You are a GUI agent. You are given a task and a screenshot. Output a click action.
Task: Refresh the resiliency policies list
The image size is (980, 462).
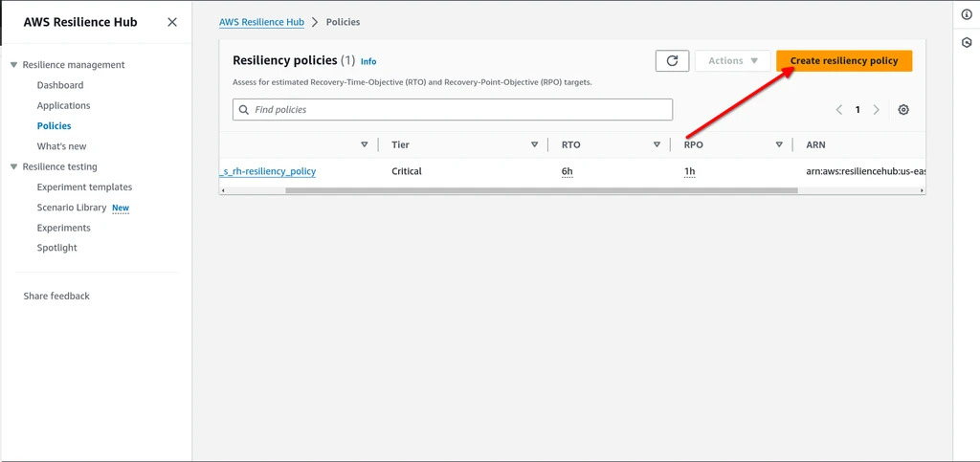point(673,60)
